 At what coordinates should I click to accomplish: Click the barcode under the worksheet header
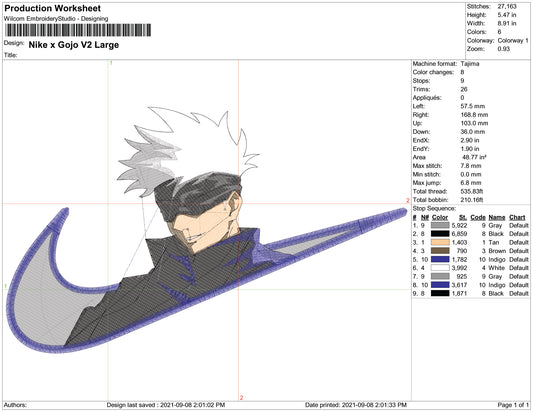(x=78, y=30)
